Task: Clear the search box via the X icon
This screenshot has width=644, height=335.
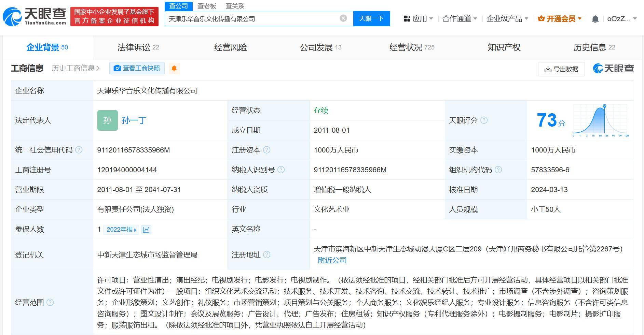Action: coord(343,18)
